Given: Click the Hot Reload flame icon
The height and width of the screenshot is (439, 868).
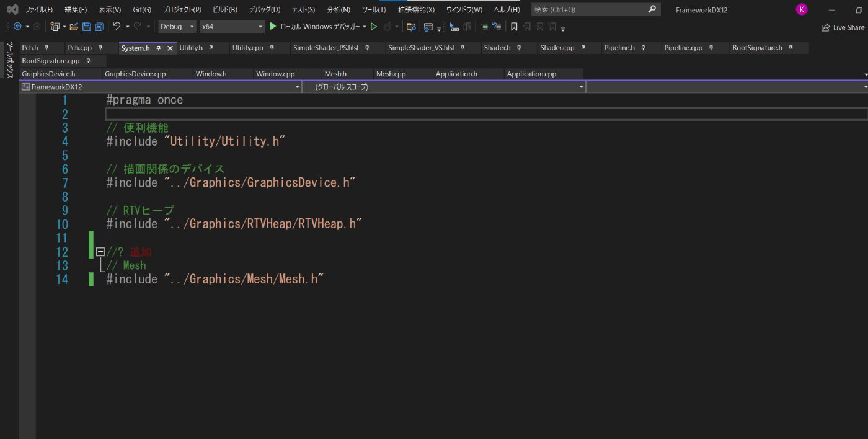Looking at the screenshot, I should (x=387, y=27).
